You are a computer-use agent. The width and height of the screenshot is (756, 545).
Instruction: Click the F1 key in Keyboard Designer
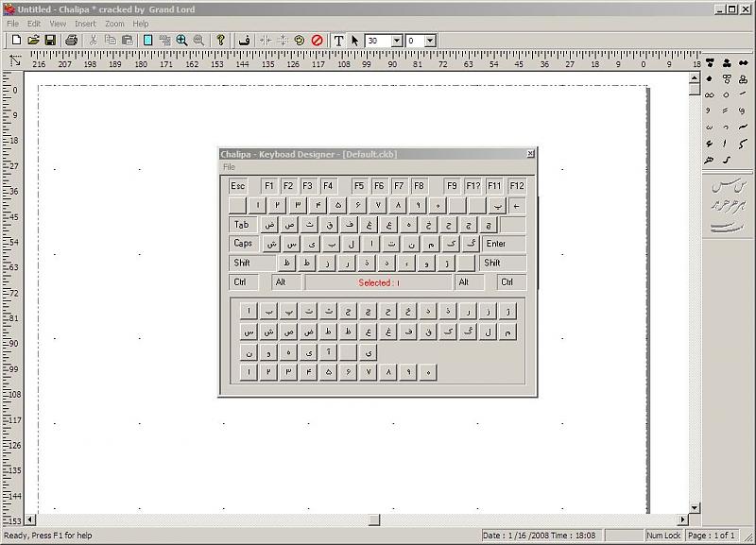(269, 186)
